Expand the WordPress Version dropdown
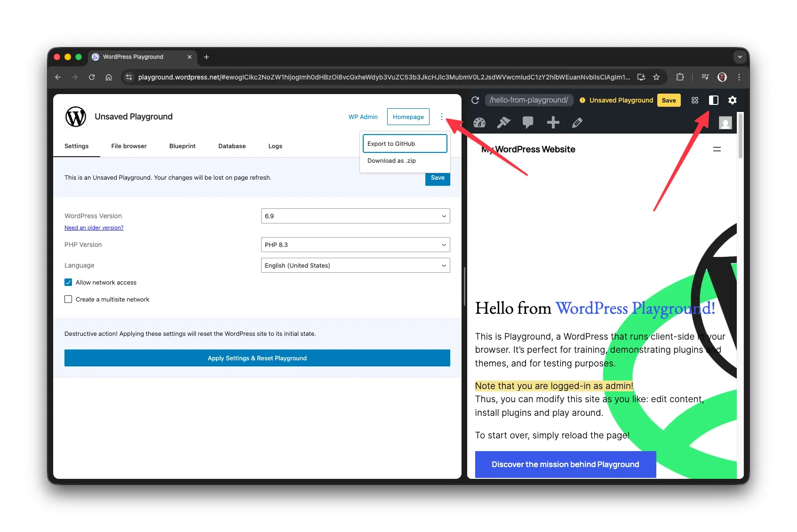 click(x=355, y=216)
